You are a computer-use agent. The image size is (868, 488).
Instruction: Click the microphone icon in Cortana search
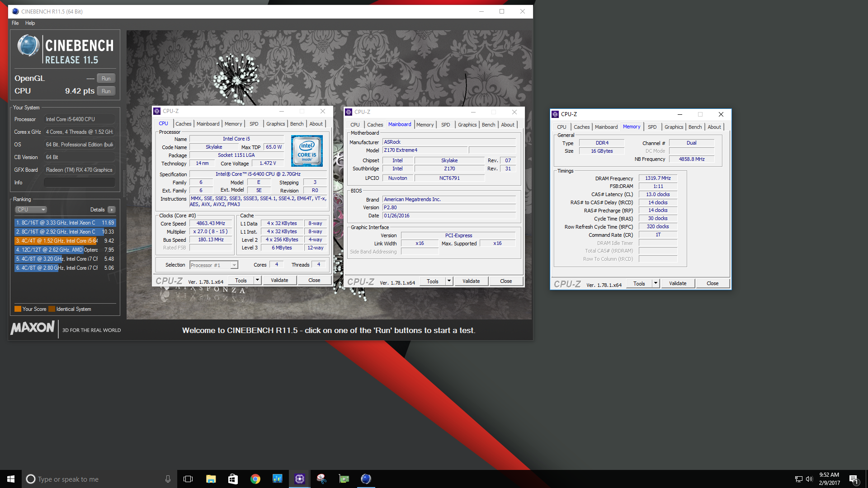168,479
